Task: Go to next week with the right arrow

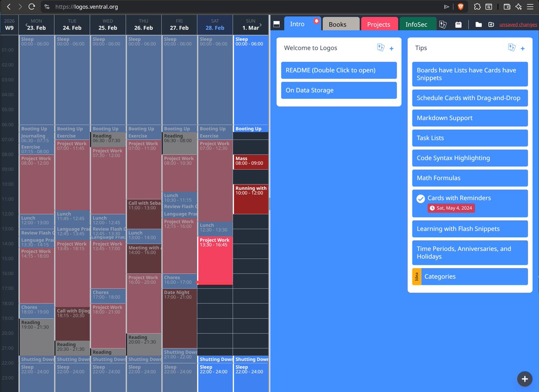Action: point(261,25)
